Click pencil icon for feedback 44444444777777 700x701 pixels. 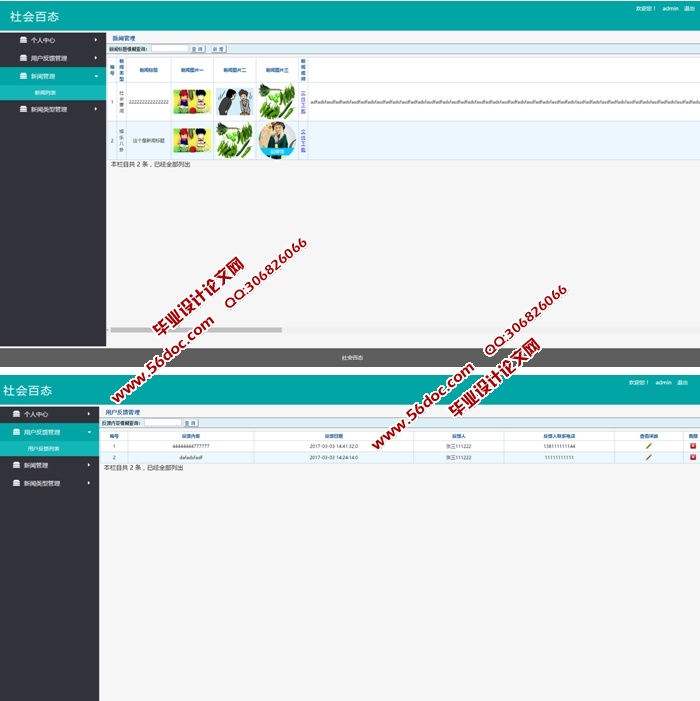pyautogui.click(x=648, y=446)
